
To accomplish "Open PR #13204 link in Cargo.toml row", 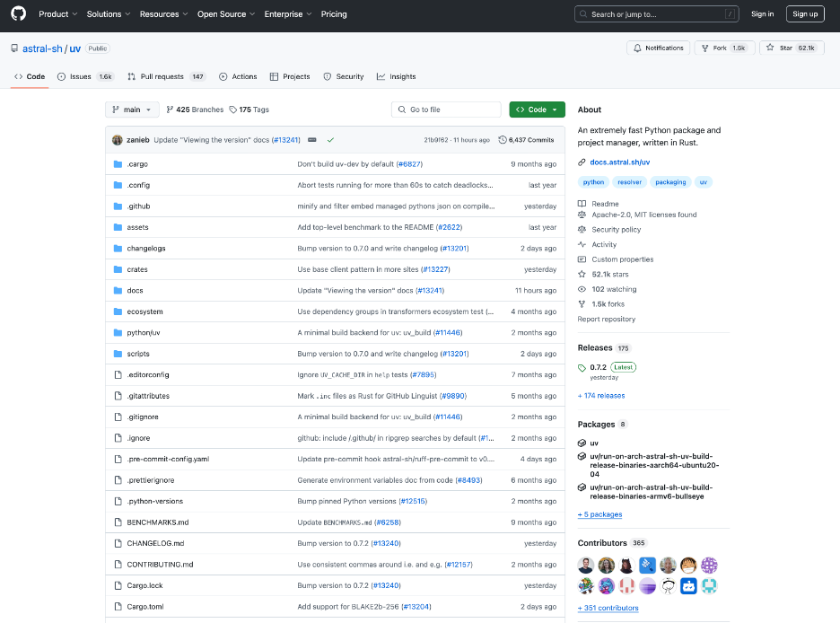I will (x=416, y=607).
